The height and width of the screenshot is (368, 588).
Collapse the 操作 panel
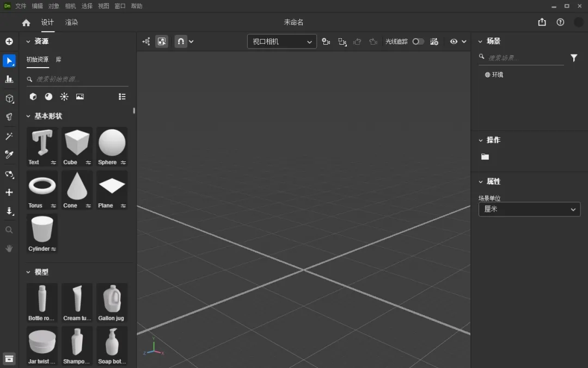pyautogui.click(x=480, y=140)
